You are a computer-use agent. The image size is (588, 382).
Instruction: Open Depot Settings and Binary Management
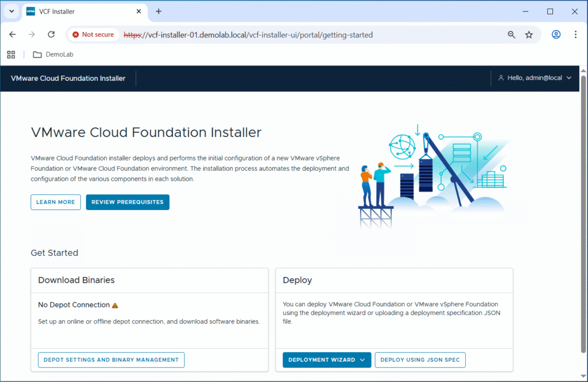pos(111,360)
